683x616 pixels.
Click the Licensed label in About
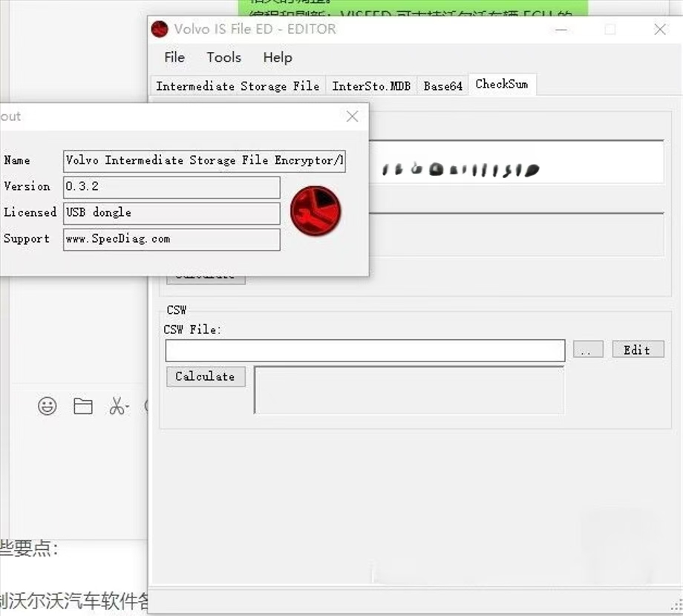30,212
